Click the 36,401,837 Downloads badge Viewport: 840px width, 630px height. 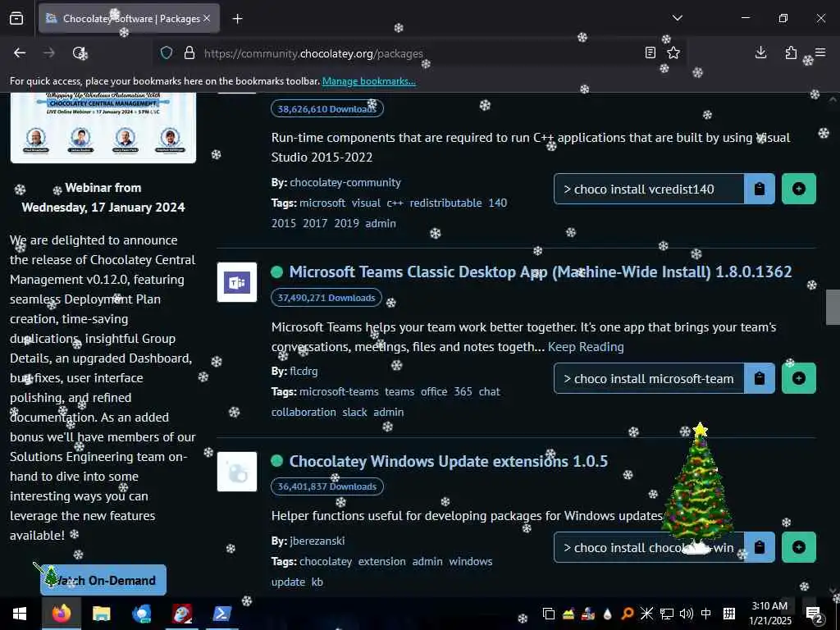tap(326, 486)
